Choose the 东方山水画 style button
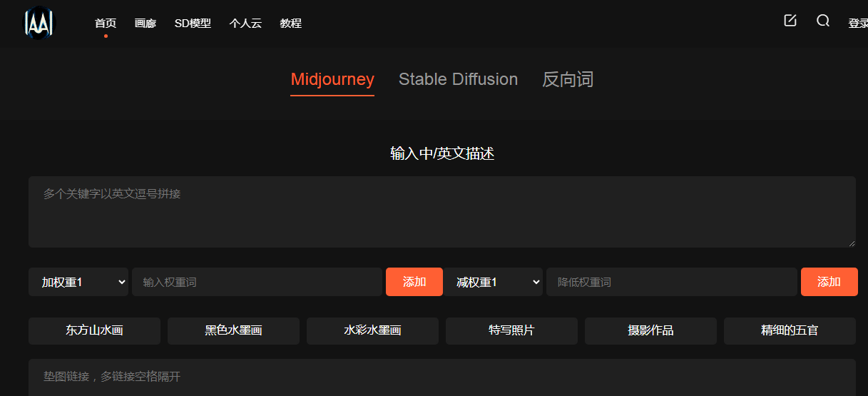This screenshot has height=396, width=868. [x=94, y=330]
